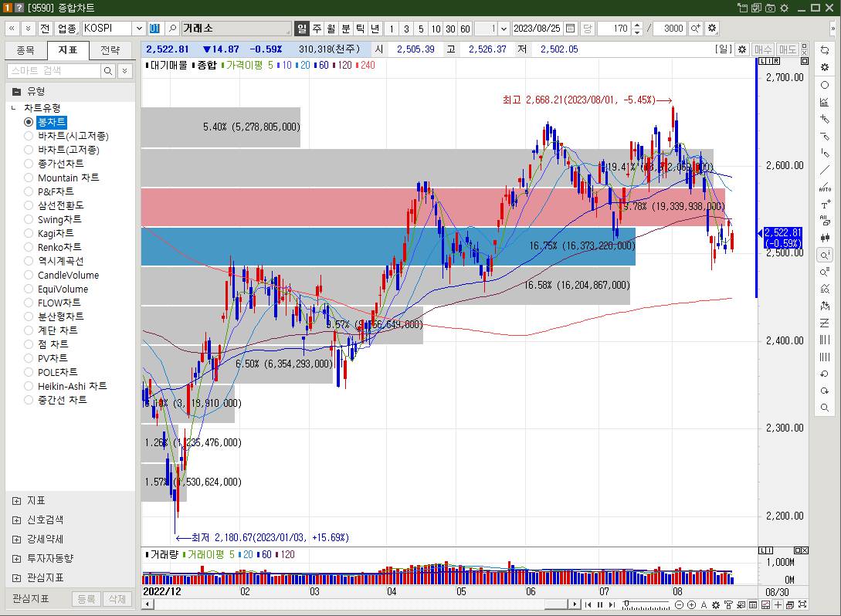Viewport: 841px width, 616px height.
Task: Select 종가선차트 radio button
Action: pyautogui.click(x=29, y=164)
